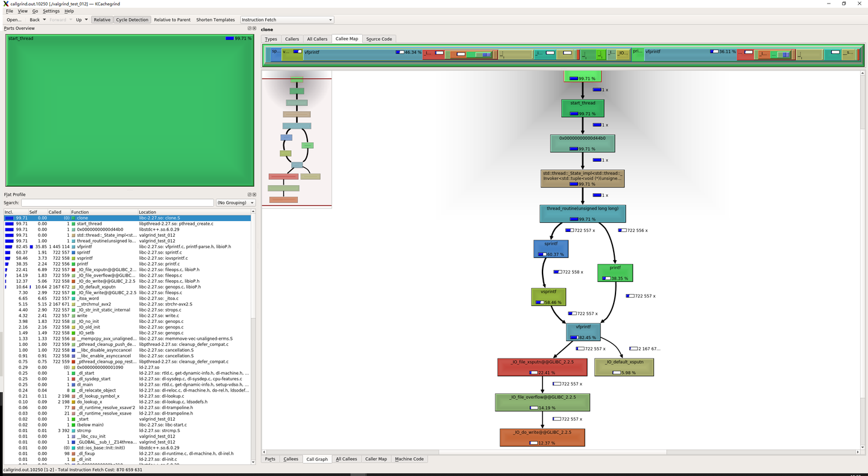Open the (No Grouping) dropdown

[x=236, y=203]
